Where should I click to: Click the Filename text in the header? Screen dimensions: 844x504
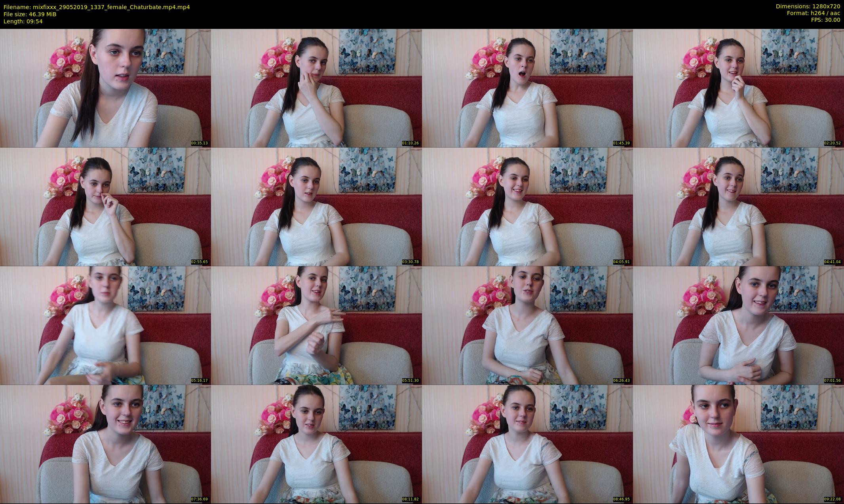click(97, 7)
